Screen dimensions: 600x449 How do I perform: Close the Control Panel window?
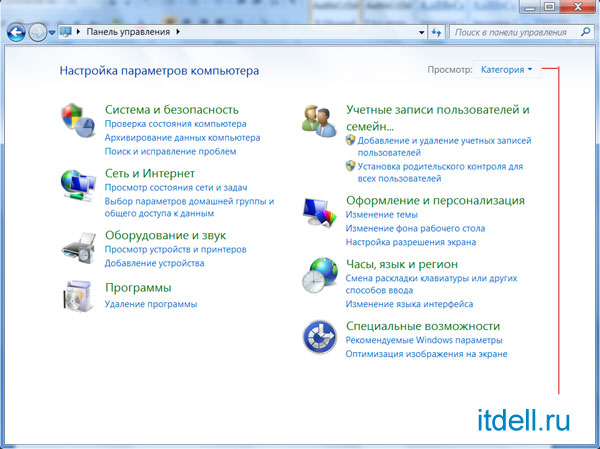(578, 7)
